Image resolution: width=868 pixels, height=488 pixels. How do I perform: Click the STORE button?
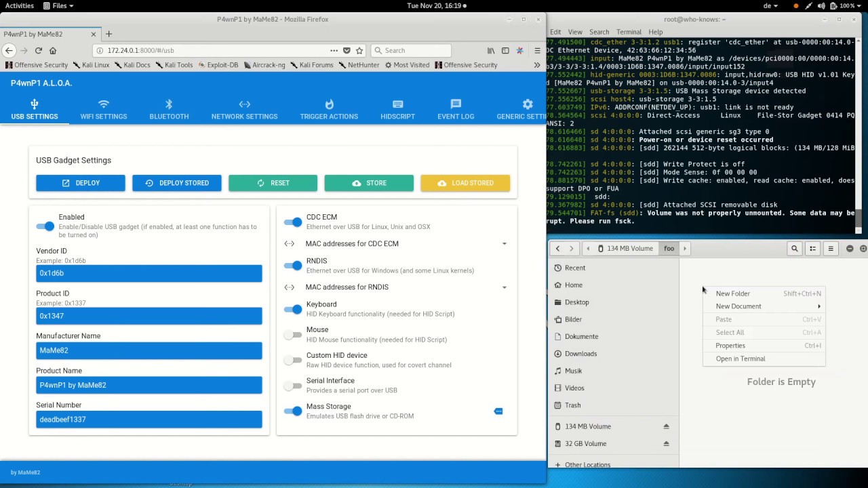point(369,183)
